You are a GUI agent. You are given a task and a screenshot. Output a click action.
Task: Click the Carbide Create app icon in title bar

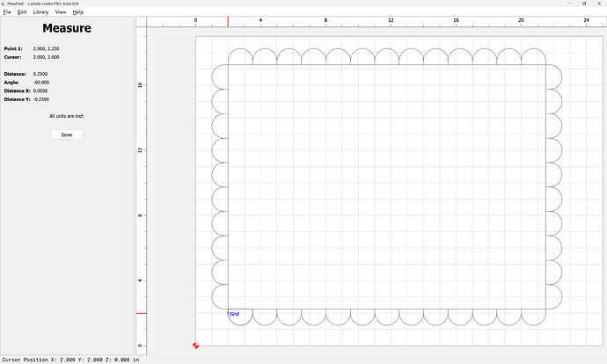click(x=4, y=4)
